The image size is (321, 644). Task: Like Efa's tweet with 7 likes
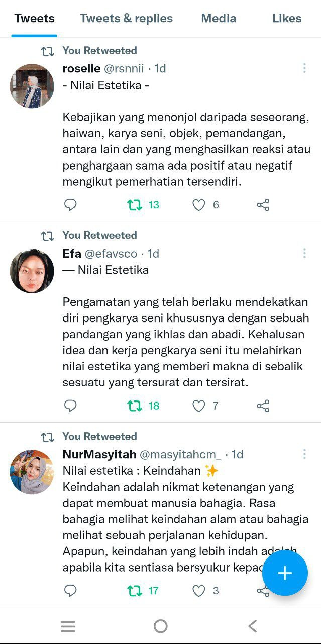tap(199, 406)
